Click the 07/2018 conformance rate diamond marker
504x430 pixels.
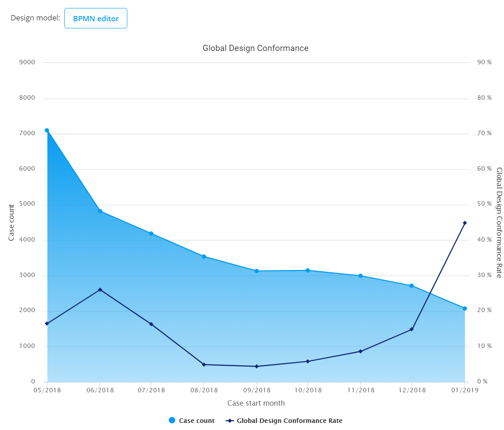coord(151,324)
